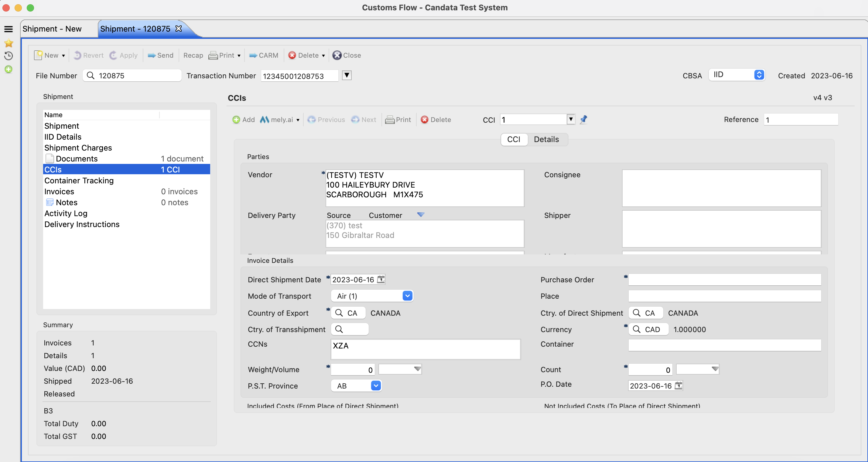Click the pin icon beside CCI selector
Viewport: 868px width, 462px height.
tap(584, 119)
